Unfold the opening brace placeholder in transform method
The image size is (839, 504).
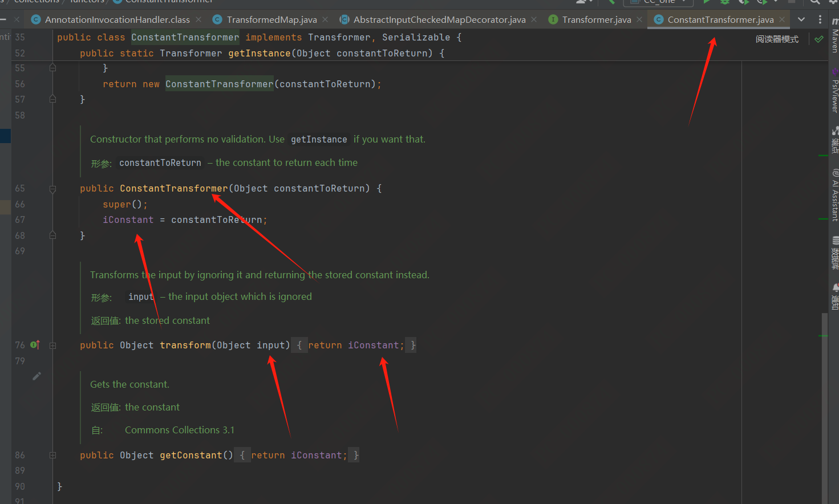299,345
